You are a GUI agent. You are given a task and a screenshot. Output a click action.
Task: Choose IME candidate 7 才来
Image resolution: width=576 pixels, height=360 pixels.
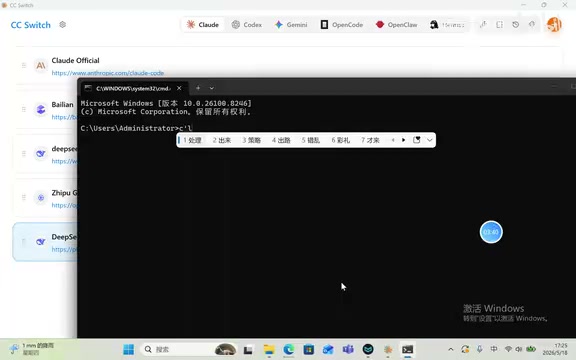click(x=370, y=140)
